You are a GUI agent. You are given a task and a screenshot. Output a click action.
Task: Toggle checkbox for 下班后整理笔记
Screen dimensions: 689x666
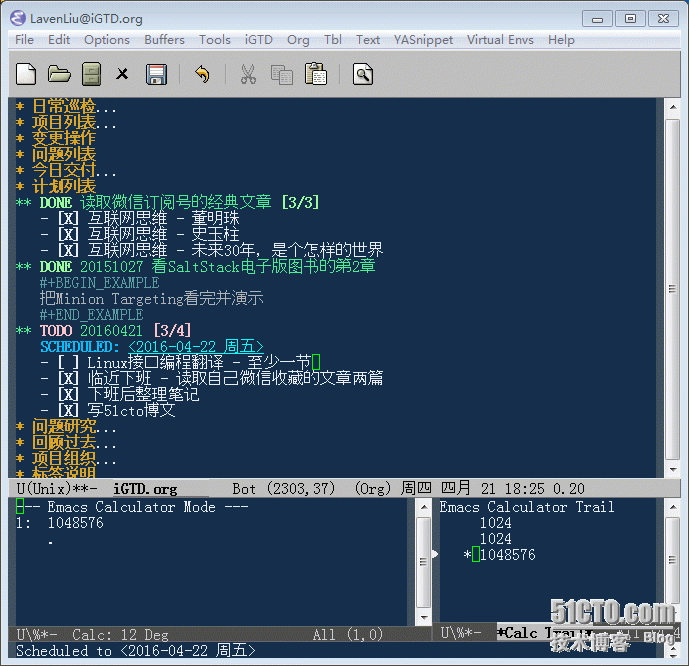68,395
